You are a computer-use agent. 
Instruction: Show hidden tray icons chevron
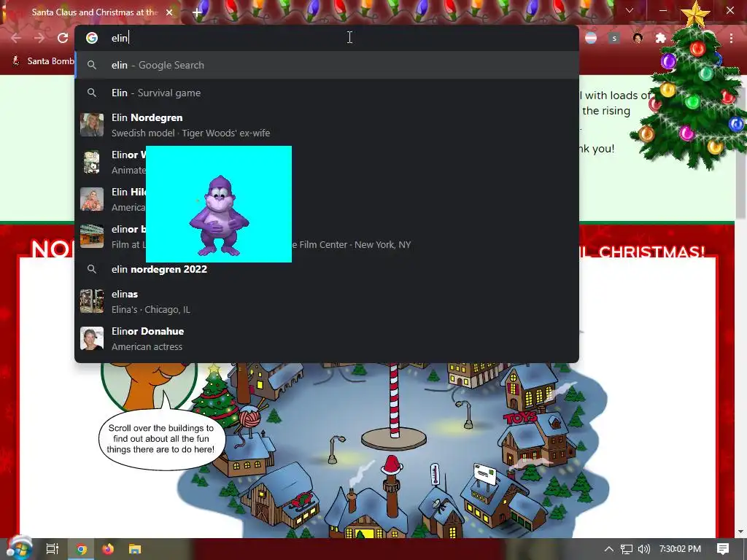[x=609, y=549]
